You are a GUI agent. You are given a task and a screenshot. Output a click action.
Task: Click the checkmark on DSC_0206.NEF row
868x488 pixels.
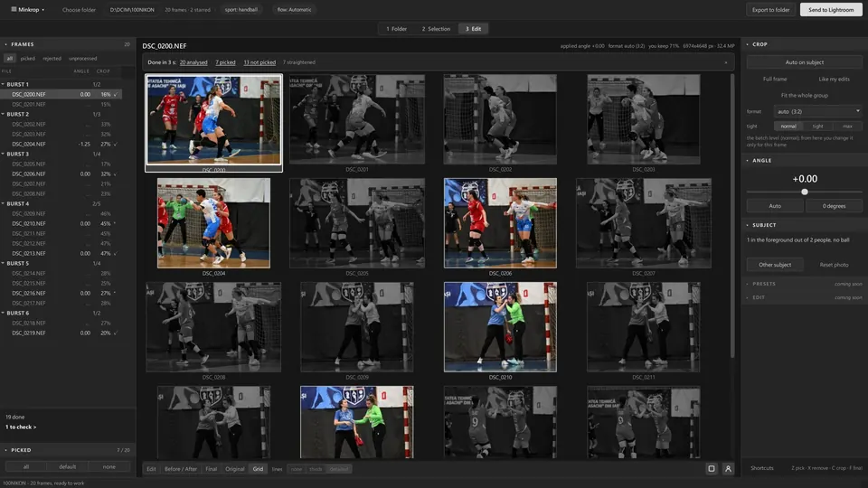[115, 174]
